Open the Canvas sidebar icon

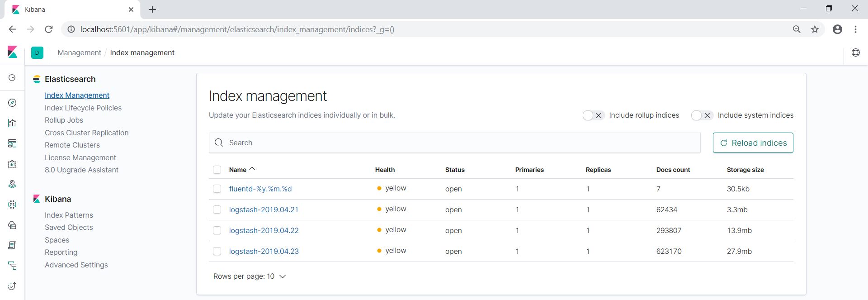point(12,164)
